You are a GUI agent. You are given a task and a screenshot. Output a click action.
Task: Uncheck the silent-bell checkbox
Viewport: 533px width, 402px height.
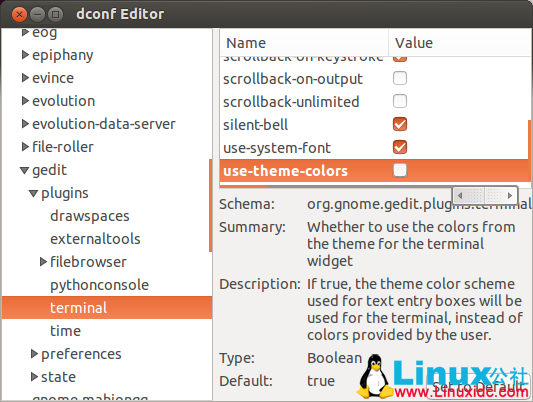pos(400,124)
